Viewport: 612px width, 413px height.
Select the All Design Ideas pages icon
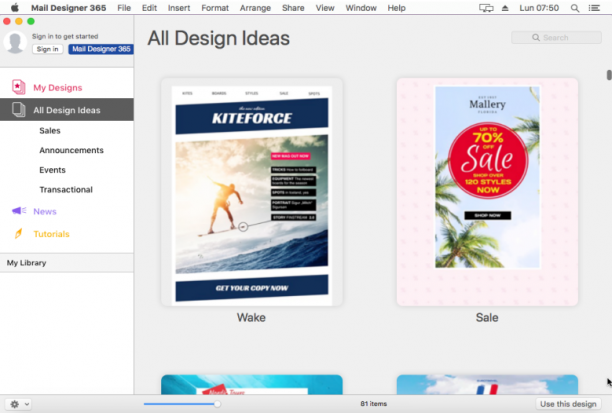click(18, 110)
